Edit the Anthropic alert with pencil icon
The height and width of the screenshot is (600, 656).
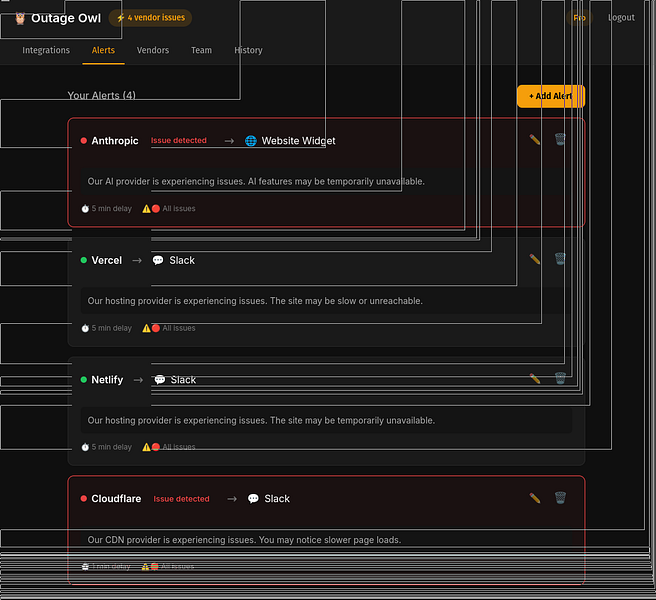pos(535,139)
